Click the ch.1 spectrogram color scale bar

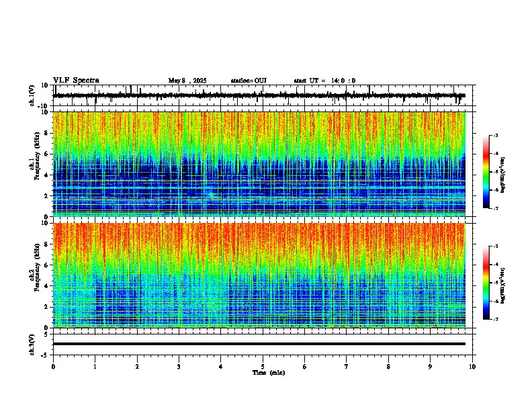pos(486,172)
